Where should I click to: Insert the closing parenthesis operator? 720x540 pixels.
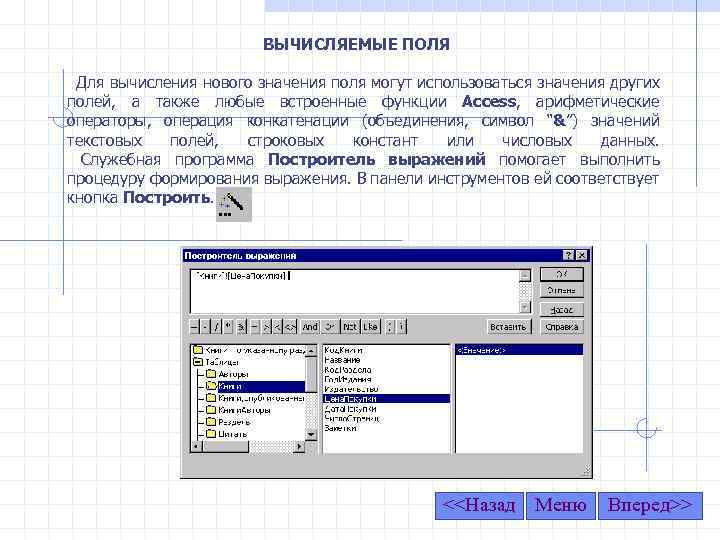[401, 326]
